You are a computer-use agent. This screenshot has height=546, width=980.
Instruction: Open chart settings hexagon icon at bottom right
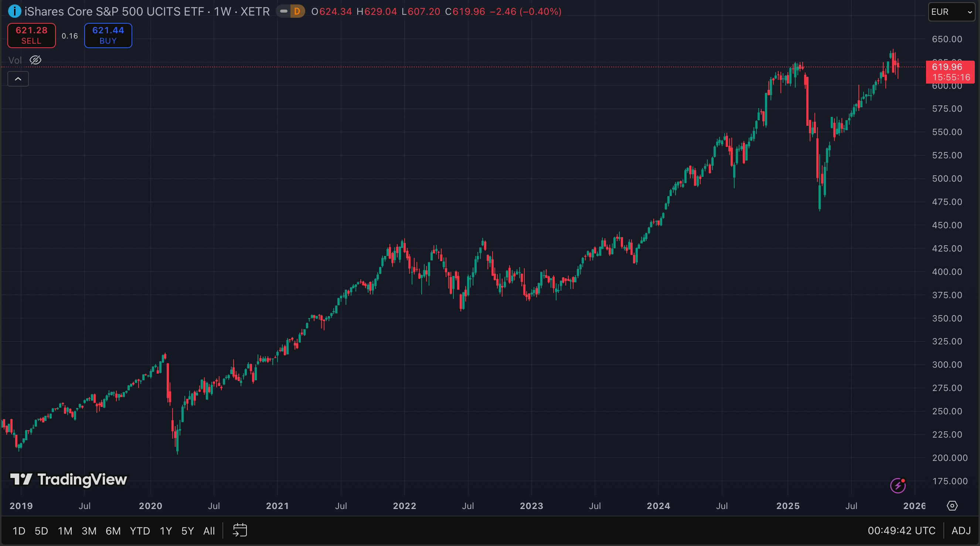[x=952, y=506]
